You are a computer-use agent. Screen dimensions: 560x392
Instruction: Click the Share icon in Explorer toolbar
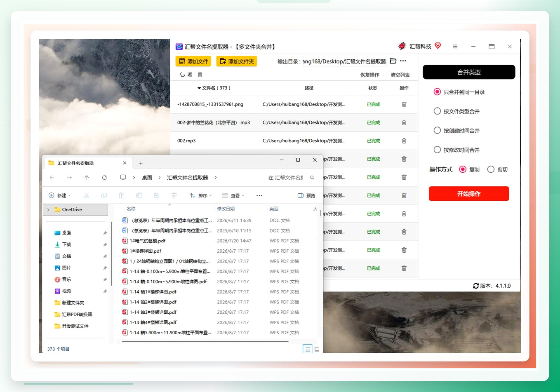point(156,195)
